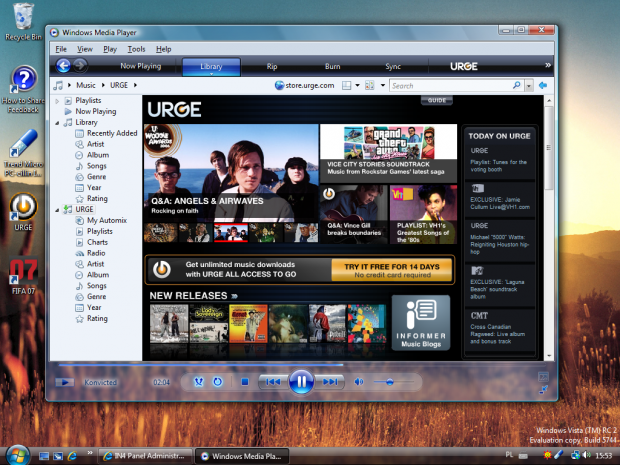Click Try It Free For 14 Days
Viewport: 620px width, 465px height.
pos(391,269)
